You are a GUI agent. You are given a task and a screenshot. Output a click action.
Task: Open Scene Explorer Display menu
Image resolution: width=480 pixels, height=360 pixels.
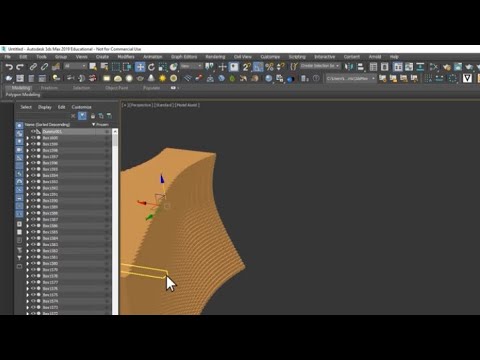45,107
